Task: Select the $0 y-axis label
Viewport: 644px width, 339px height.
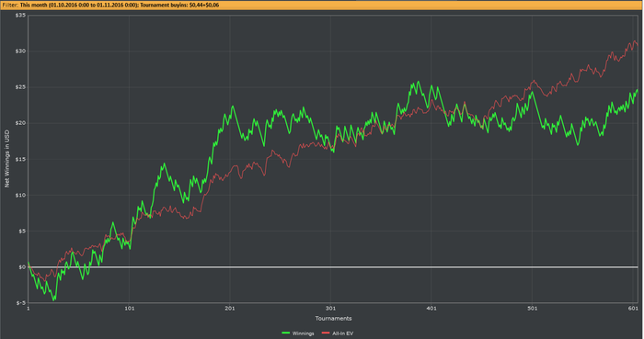Action: click(22, 266)
